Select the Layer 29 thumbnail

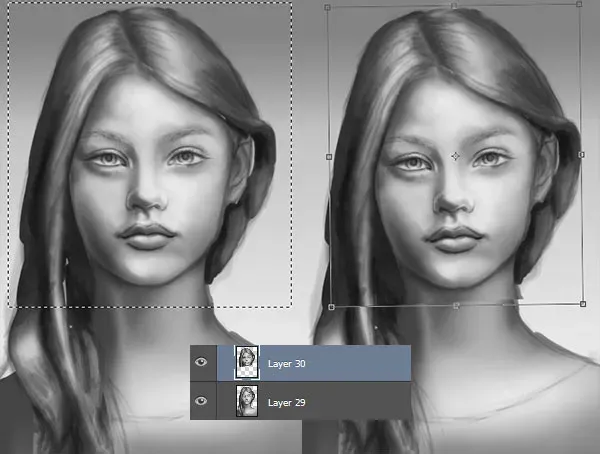coord(247,401)
